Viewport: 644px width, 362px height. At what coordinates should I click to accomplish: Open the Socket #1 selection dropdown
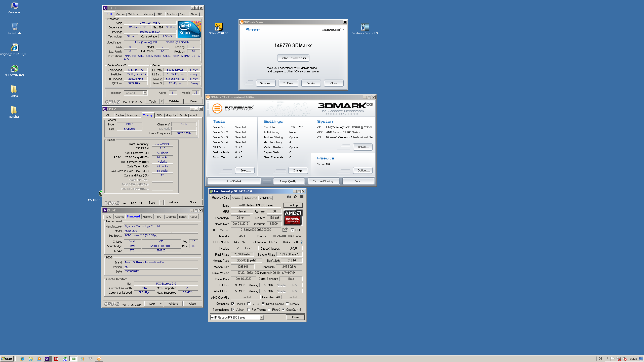click(145, 93)
